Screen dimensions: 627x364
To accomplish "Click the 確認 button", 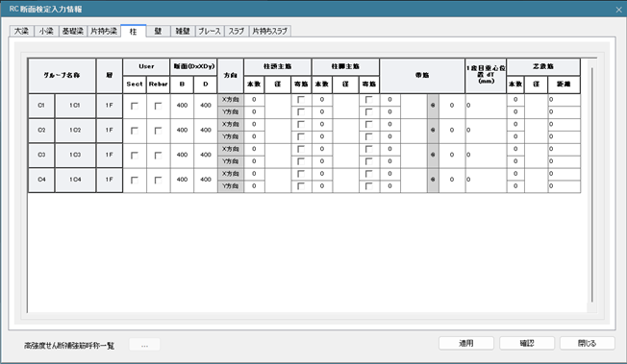I will coord(527,343).
